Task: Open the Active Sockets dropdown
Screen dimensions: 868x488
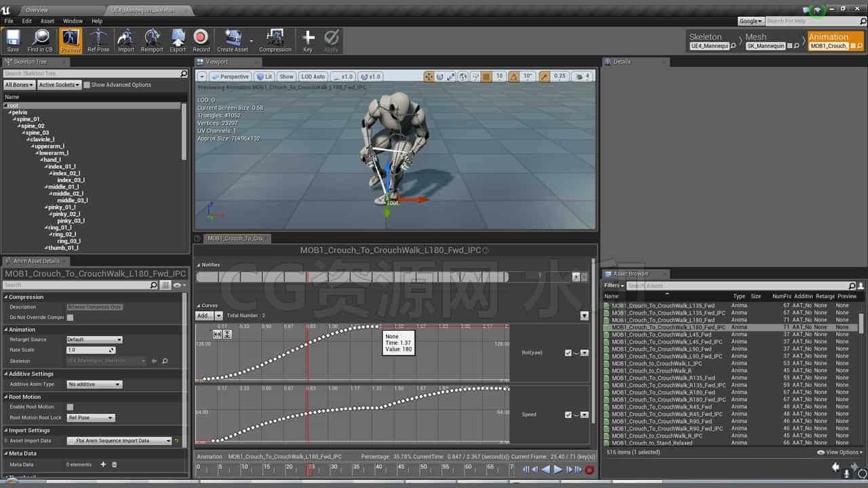Action: pyautogui.click(x=59, y=85)
